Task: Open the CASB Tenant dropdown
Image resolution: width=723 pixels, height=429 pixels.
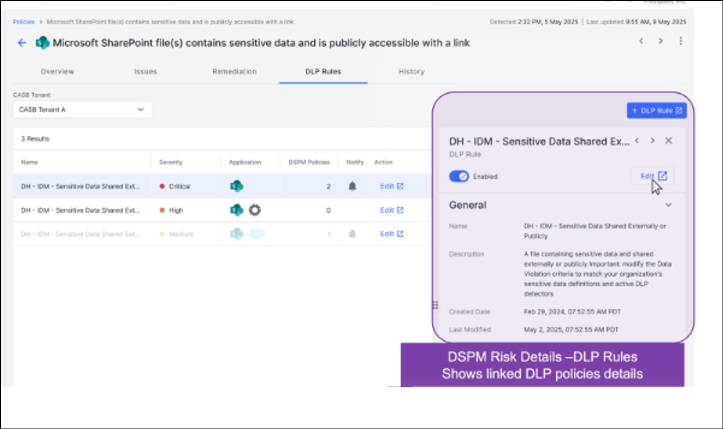Action: 82,109
